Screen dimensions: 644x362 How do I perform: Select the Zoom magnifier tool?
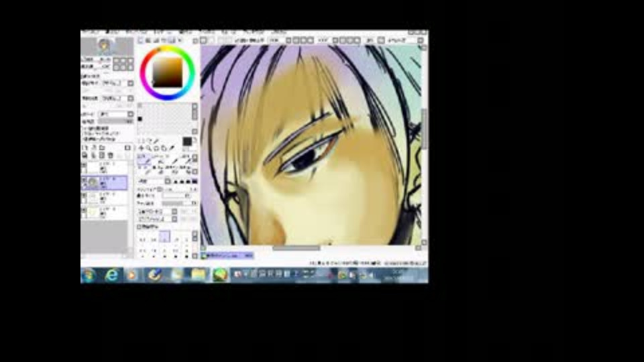[149, 148]
